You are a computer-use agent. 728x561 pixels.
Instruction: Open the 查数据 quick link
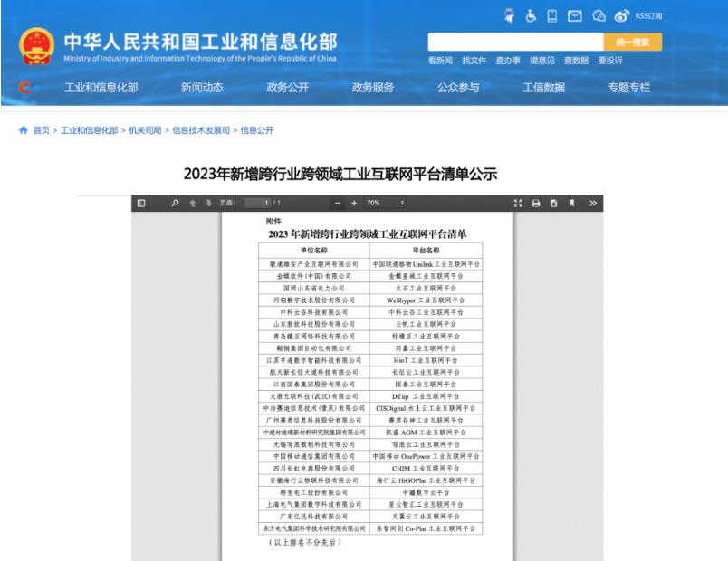(576, 61)
